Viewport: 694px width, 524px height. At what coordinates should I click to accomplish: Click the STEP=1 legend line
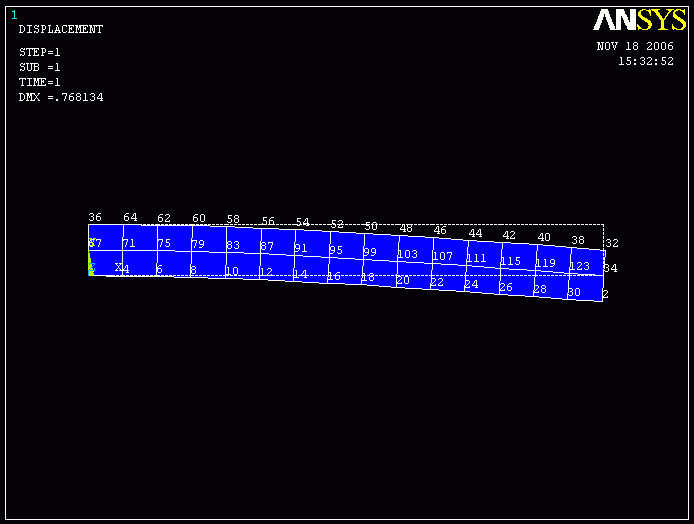pos(39,52)
